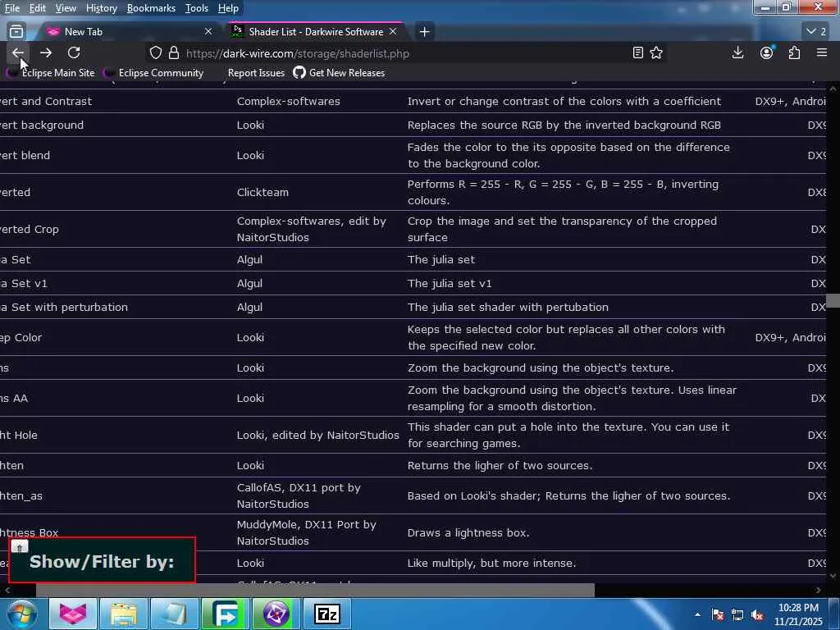Open the File menu
840x630 pixels.
coord(11,8)
